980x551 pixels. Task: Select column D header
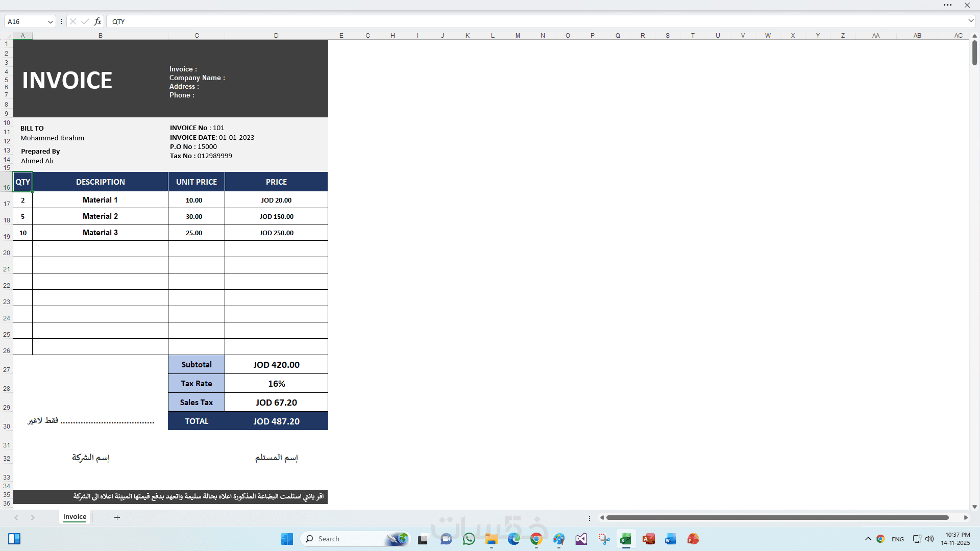[276, 35]
